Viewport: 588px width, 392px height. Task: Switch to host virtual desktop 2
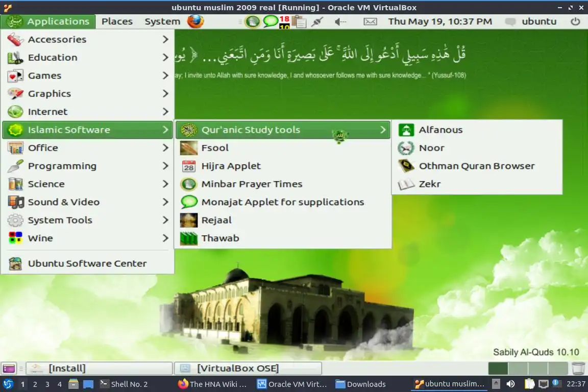click(x=35, y=384)
